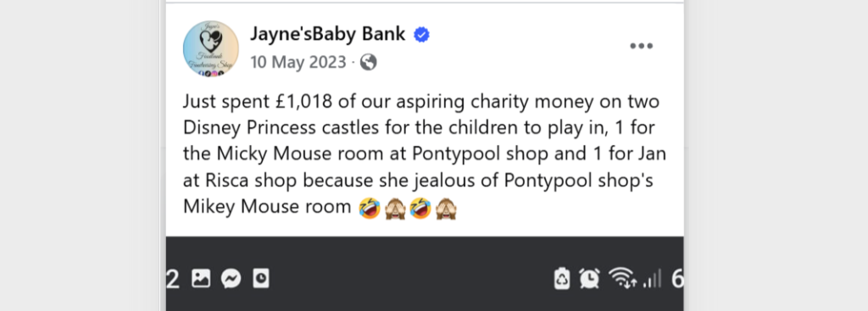Open the Jayne'sBaby Bank page name link
Screen dimensions: 868x311
coord(328,34)
